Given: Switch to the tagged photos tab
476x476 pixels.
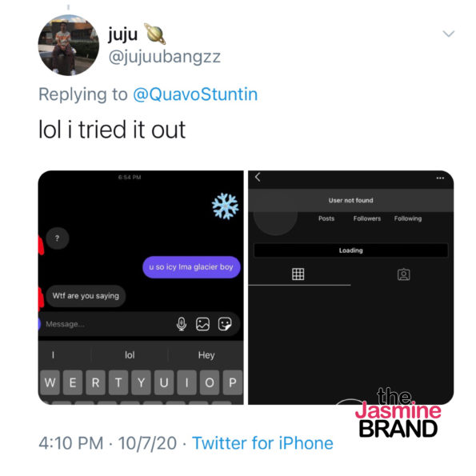Looking at the screenshot, I should (x=403, y=274).
